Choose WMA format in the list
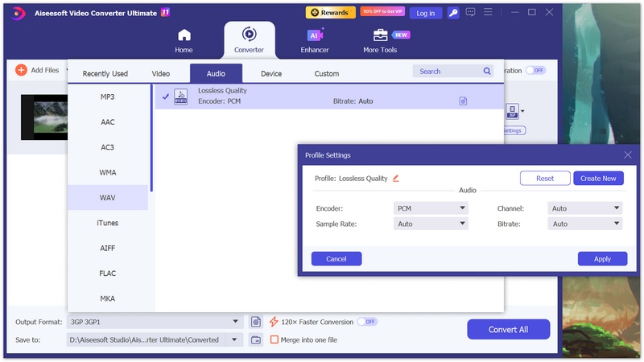This screenshot has width=644, height=362. (x=108, y=172)
